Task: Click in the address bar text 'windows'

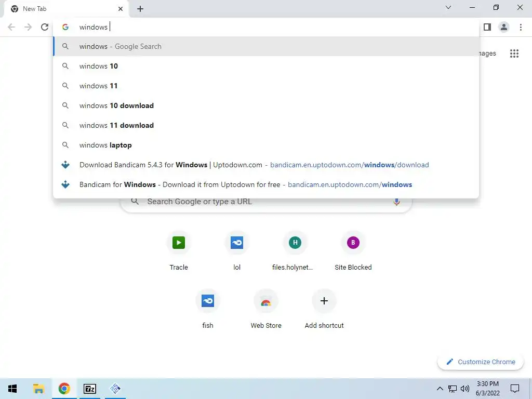Action: (94, 27)
